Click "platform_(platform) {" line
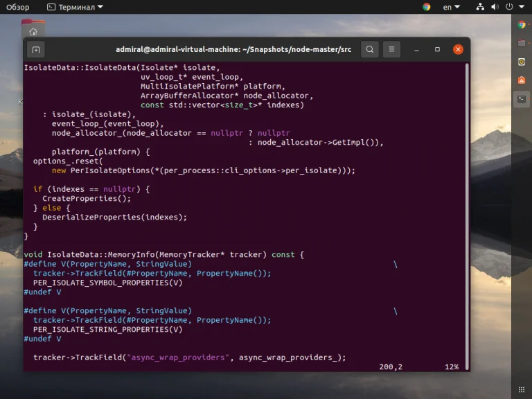This screenshot has height=399, width=532. 100,152
